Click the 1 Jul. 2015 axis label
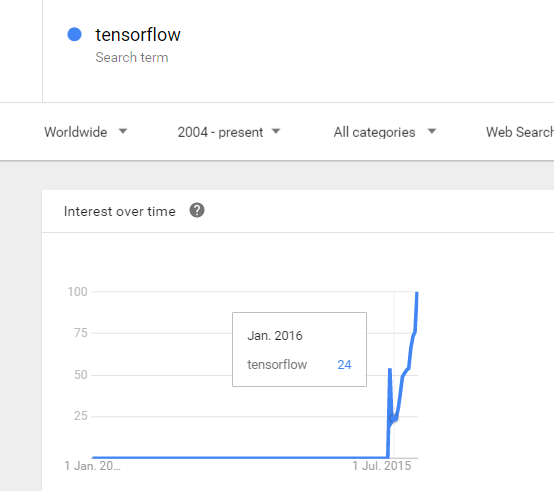The image size is (554, 491). pos(382,466)
